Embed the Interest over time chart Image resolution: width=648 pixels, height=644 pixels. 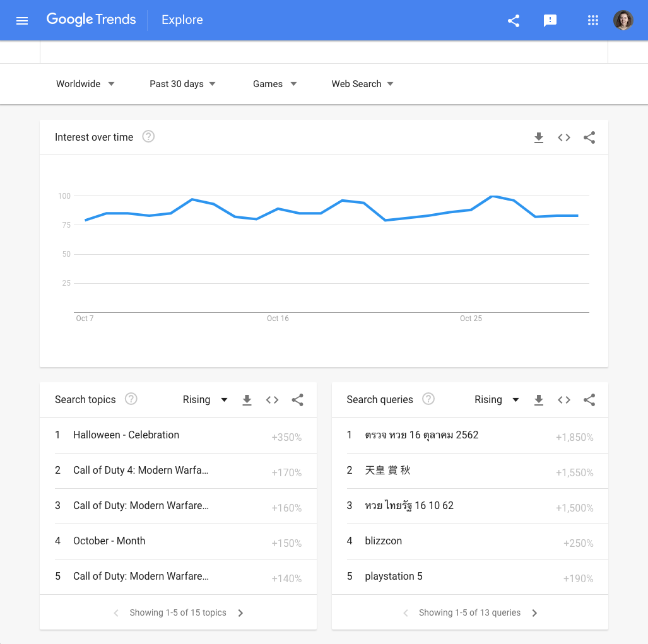click(563, 138)
